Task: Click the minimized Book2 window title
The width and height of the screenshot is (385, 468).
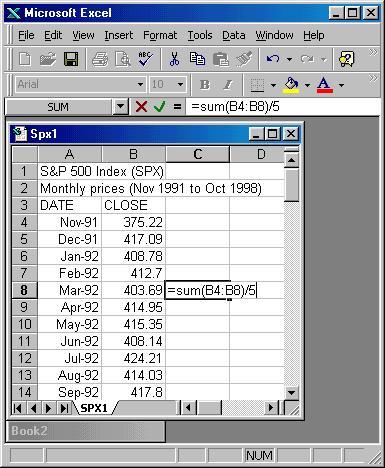Action: click(29, 431)
